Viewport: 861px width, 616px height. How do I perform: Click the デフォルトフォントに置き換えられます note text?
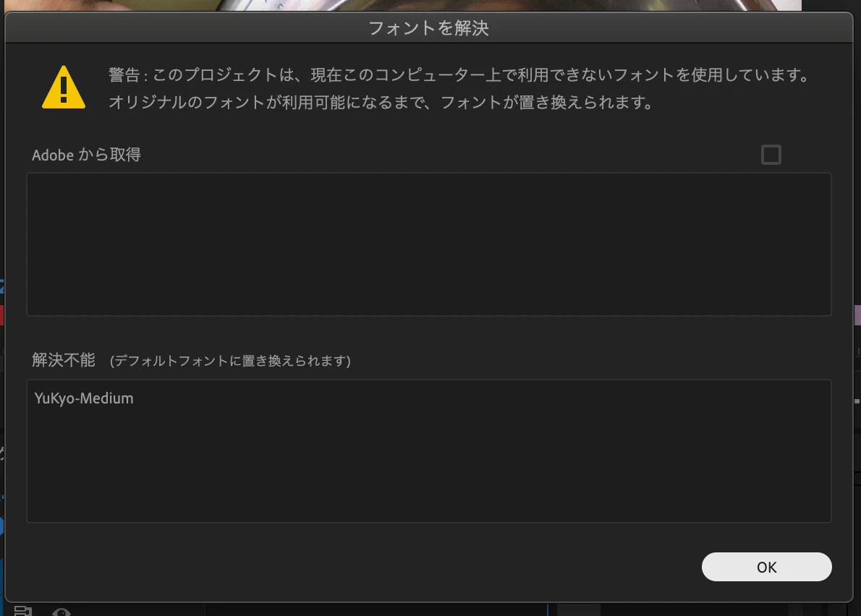(x=230, y=360)
